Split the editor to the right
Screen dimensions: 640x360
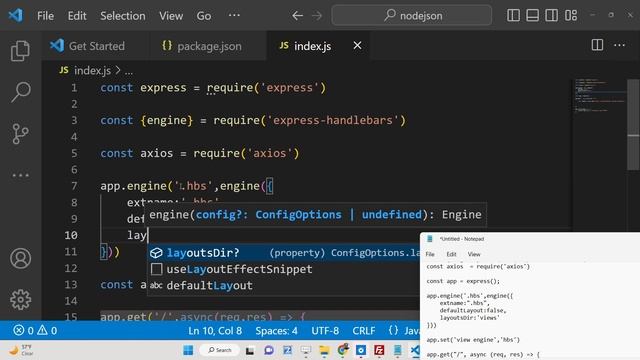click(597, 45)
